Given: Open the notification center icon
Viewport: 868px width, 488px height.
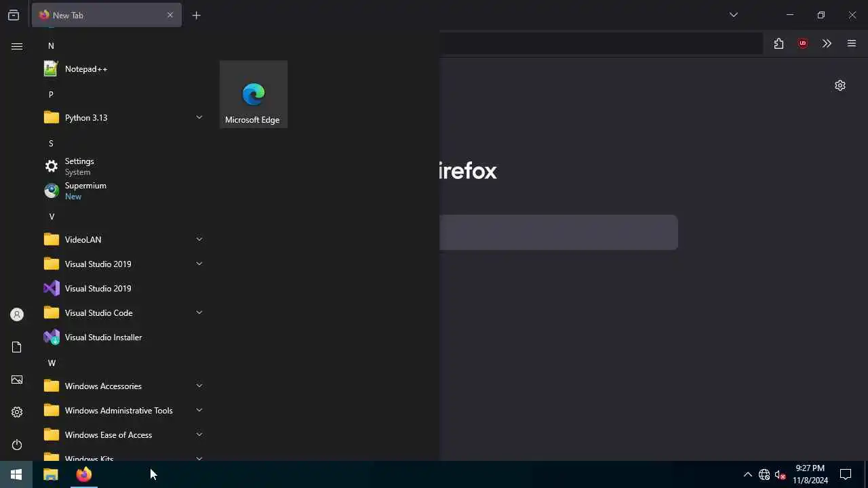Looking at the screenshot, I should pos(846,474).
